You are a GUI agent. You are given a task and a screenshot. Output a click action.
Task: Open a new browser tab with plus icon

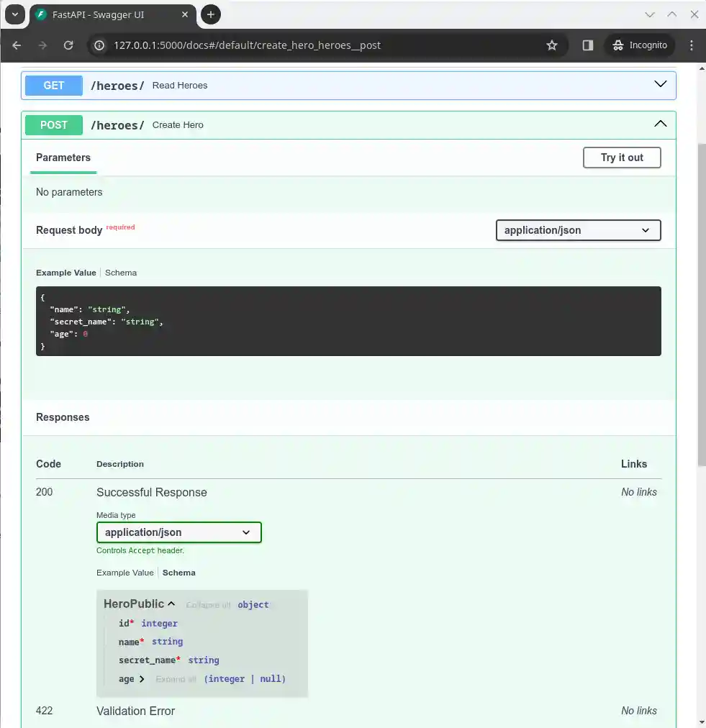pos(210,14)
